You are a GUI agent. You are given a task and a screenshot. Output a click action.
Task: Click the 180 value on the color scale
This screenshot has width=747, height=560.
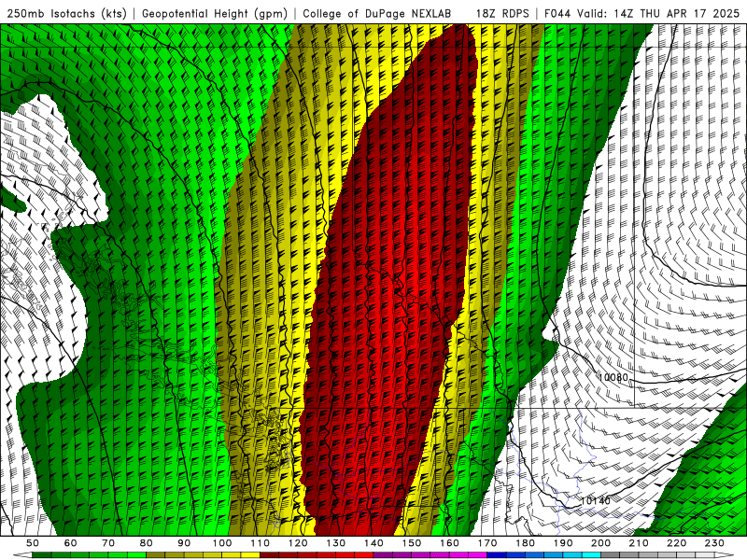click(x=526, y=543)
